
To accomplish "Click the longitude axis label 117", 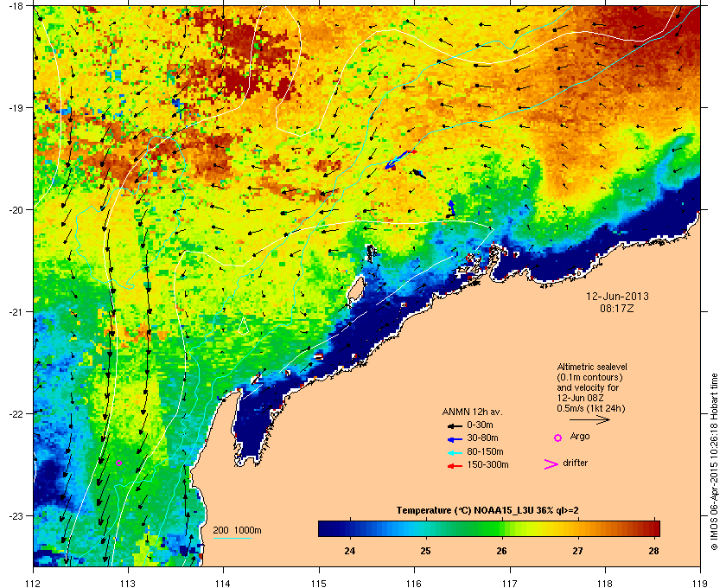I will pos(510,583).
